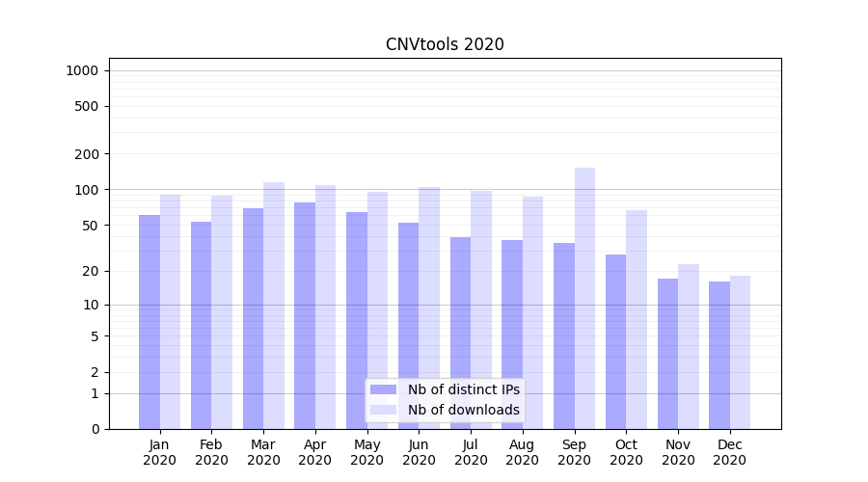Select the Jan 2020 distinct IPs bar
The width and height of the screenshot is (868, 482).
(x=149, y=322)
